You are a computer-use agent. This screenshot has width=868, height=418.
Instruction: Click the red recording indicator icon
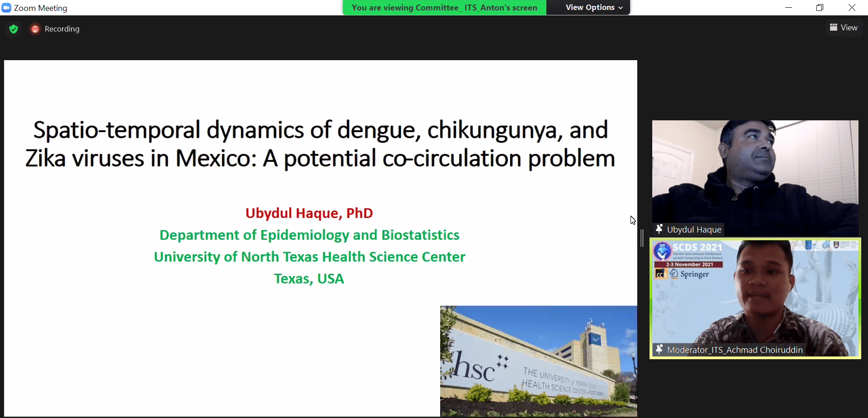pos(35,29)
